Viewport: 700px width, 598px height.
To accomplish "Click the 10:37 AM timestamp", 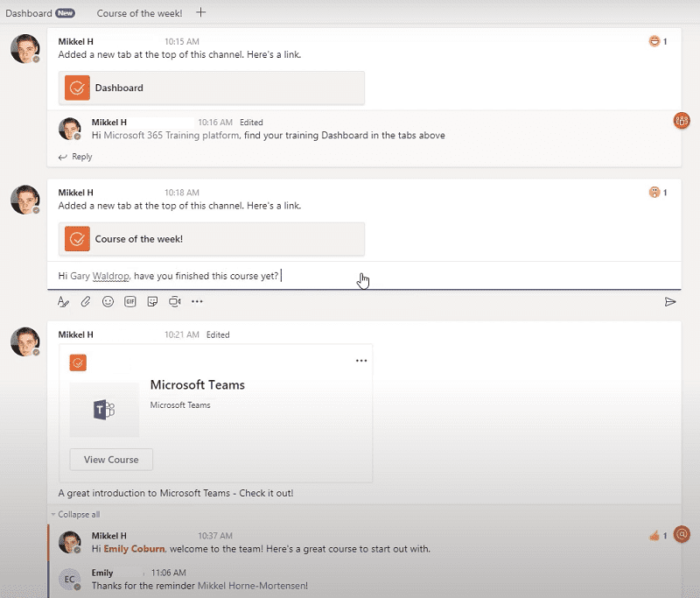I will point(215,536).
